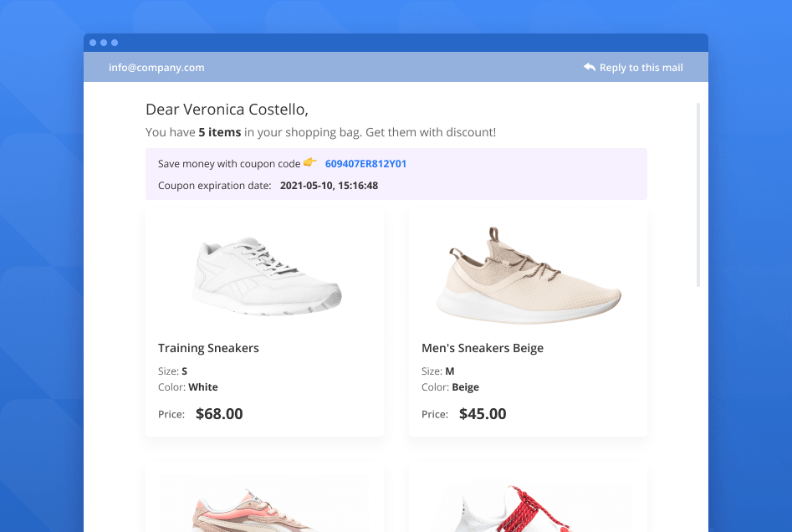Screen dimensions: 792x532
Task: Click the info@company.com sender address
Action: (156, 68)
